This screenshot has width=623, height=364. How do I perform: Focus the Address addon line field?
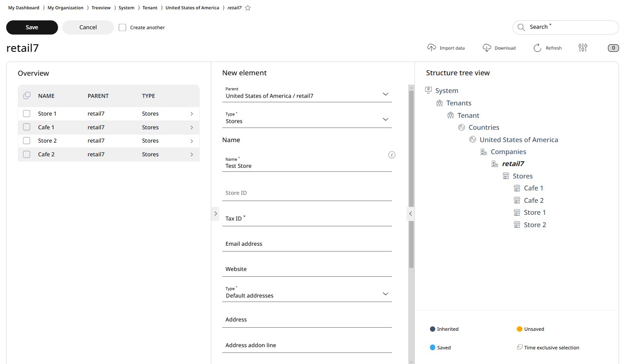tap(307, 345)
